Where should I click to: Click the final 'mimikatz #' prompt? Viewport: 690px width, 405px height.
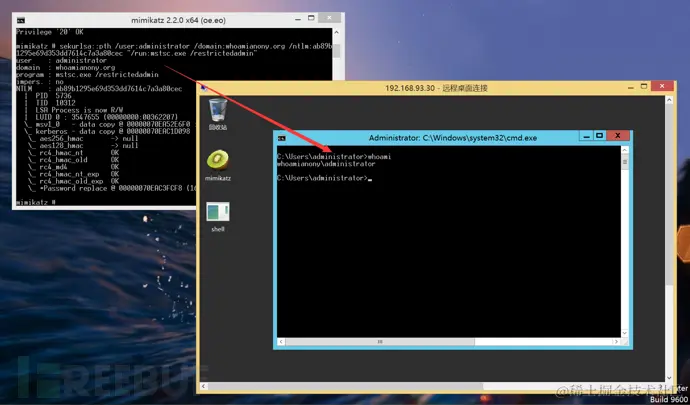point(36,202)
